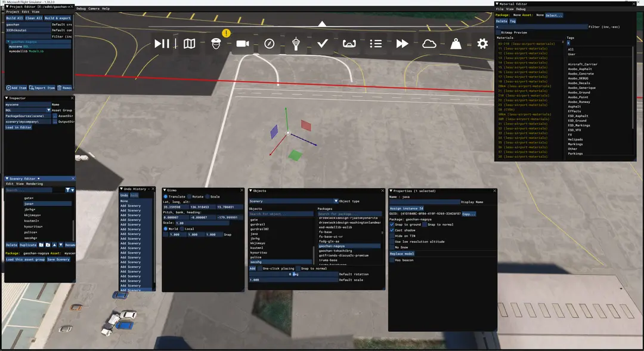
Task: Open the checklist checkmark icon
Action: (x=323, y=43)
